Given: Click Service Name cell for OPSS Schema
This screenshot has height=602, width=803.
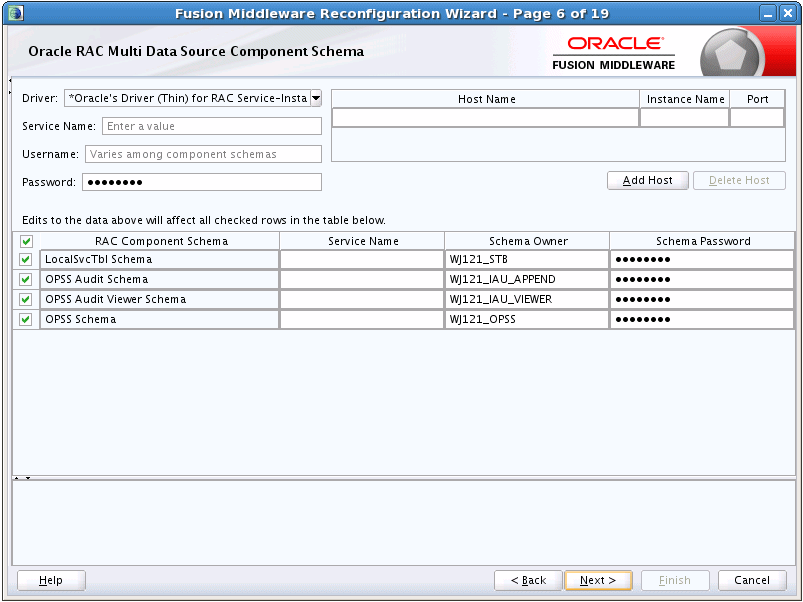Looking at the screenshot, I should [362, 319].
